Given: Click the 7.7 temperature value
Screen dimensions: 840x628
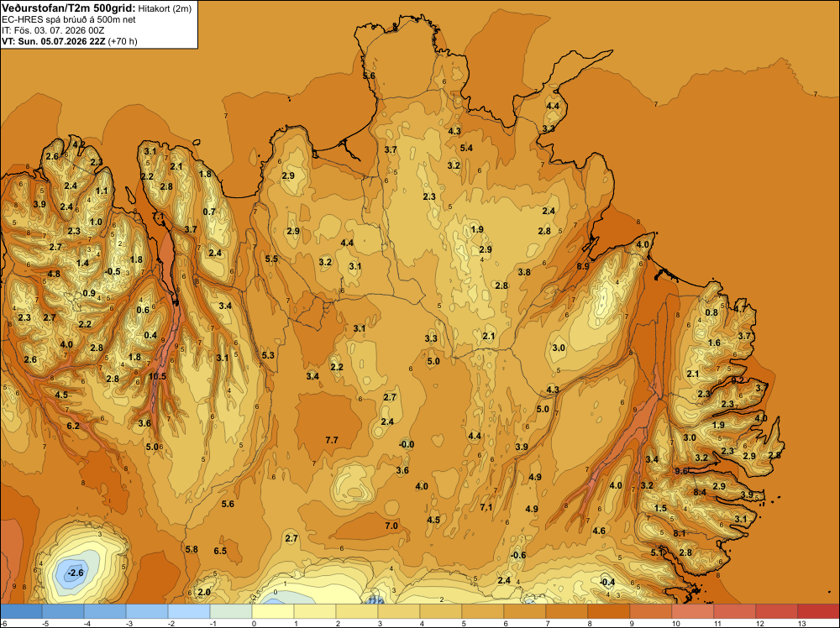Looking at the screenshot, I should 332,440.
